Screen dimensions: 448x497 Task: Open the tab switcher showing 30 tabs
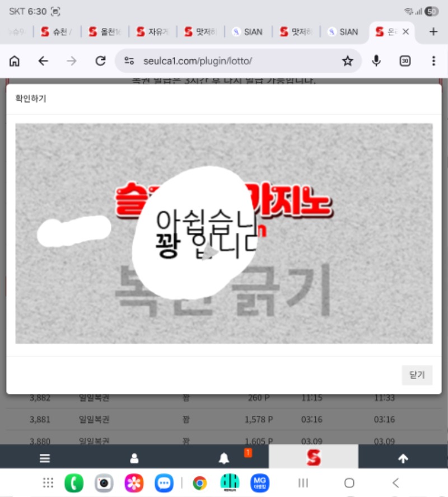[405, 61]
